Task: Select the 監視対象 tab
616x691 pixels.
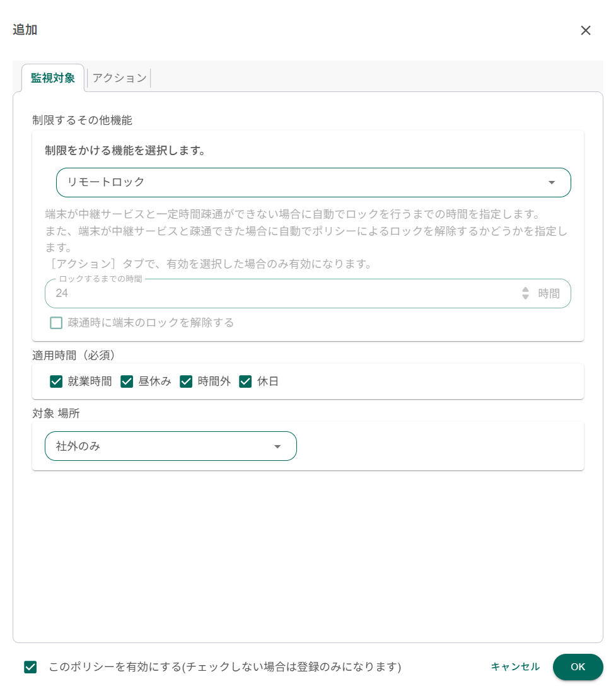Action: pyautogui.click(x=52, y=78)
